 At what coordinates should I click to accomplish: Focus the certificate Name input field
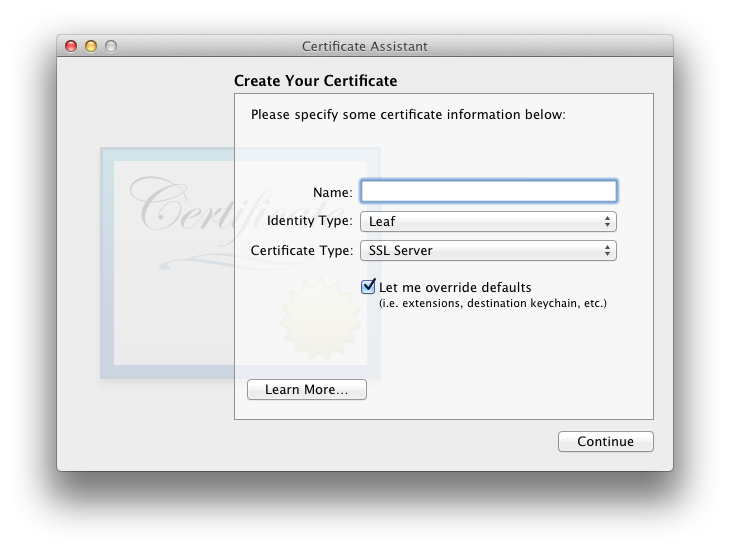(x=489, y=191)
